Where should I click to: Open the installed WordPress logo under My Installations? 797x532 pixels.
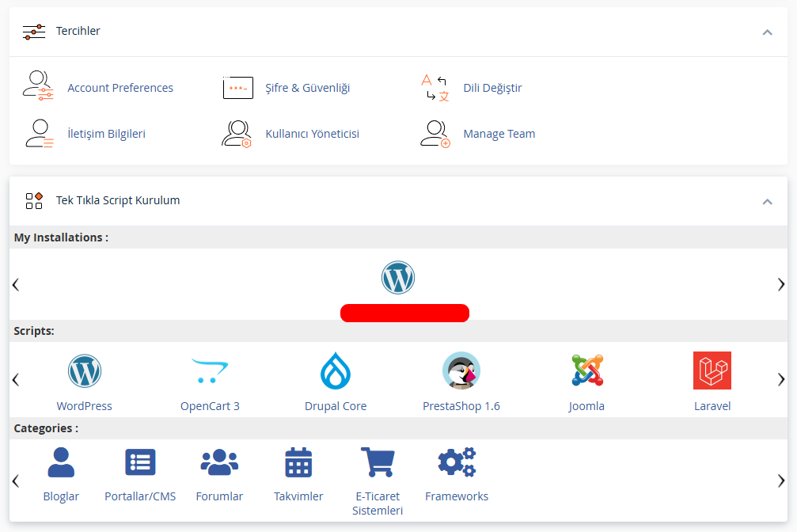398,278
